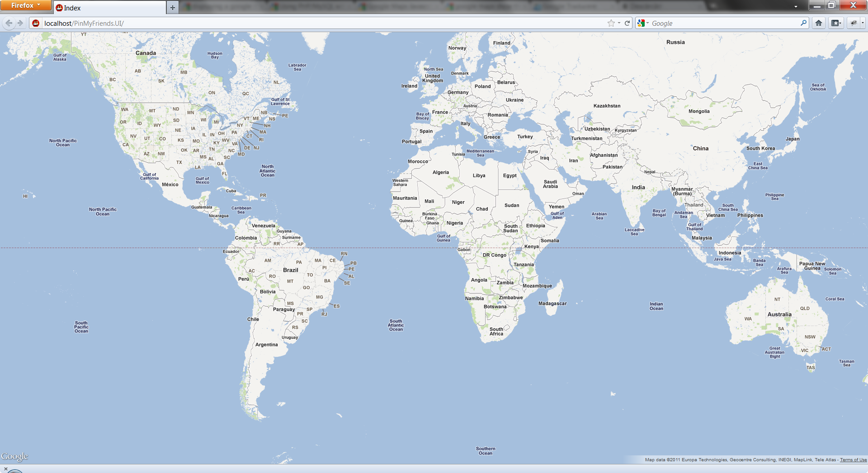Click the Japan label on the map
868x473 pixels.
(792, 139)
